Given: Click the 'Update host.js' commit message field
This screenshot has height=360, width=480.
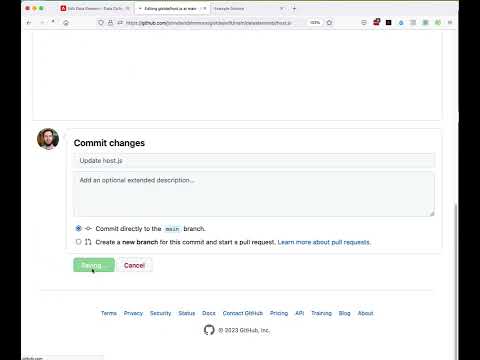Looking at the screenshot, I should tap(254, 161).
